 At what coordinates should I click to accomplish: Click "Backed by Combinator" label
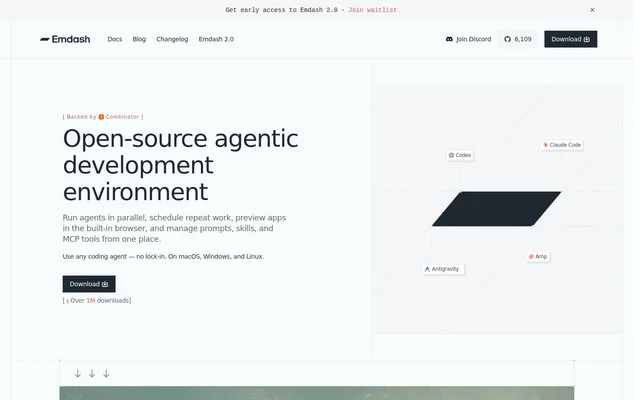click(103, 117)
